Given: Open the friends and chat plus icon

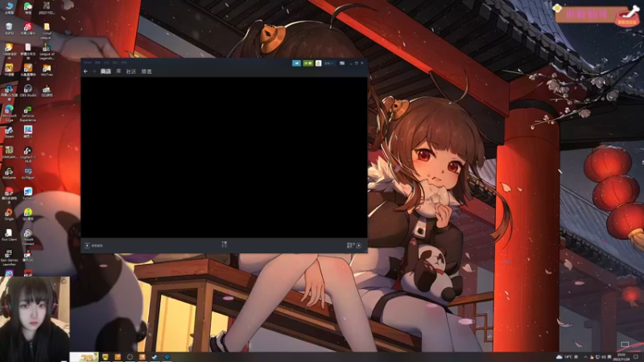Looking at the screenshot, I should point(358,245).
